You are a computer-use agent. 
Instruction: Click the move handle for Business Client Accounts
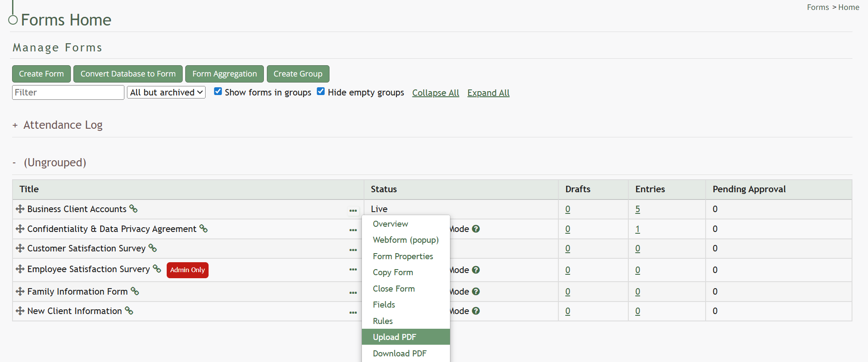[x=20, y=209]
